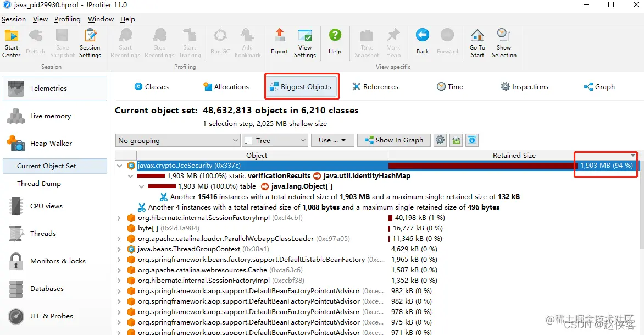Sort by the Retained Size column header
The image size is (644, 335).
[514, 155]
